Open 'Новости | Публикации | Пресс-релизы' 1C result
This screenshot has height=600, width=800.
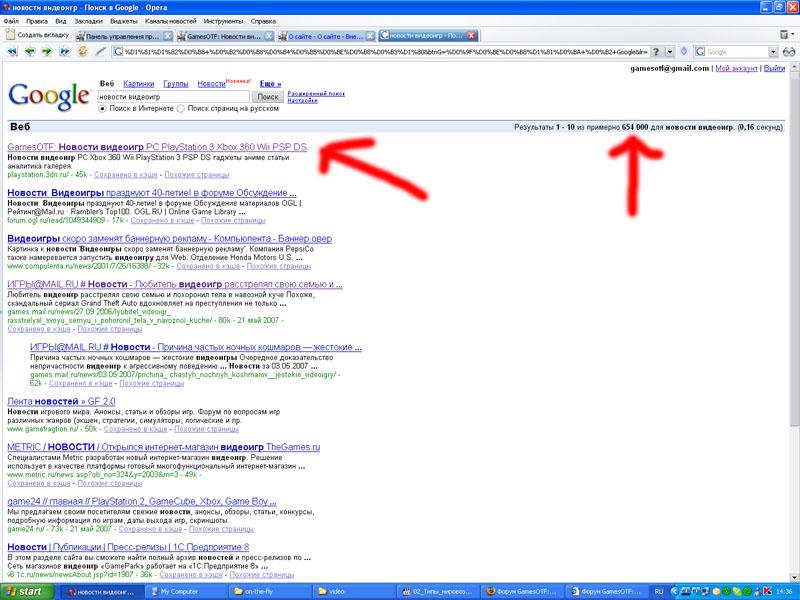(128, 547)
